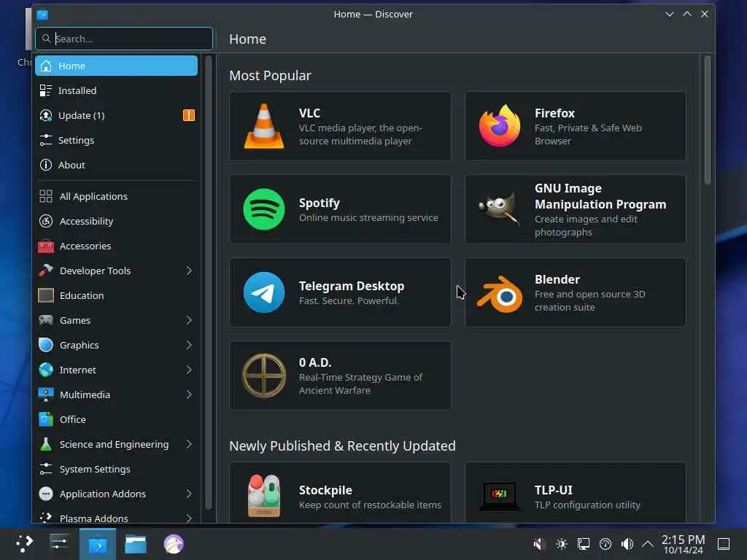Expand Science and Engineering arrow
Viewport: 747px width, 560px height.
[189, 444]
